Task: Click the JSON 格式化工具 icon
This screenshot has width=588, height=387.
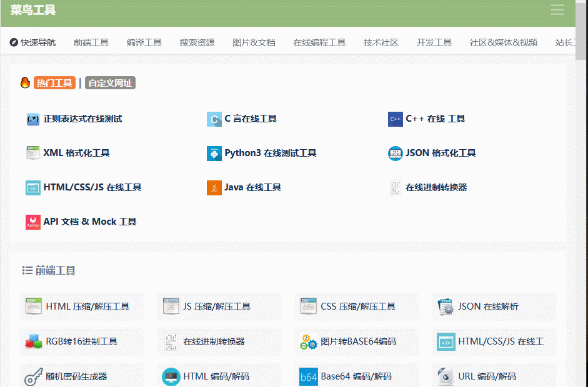Action: 396,154
